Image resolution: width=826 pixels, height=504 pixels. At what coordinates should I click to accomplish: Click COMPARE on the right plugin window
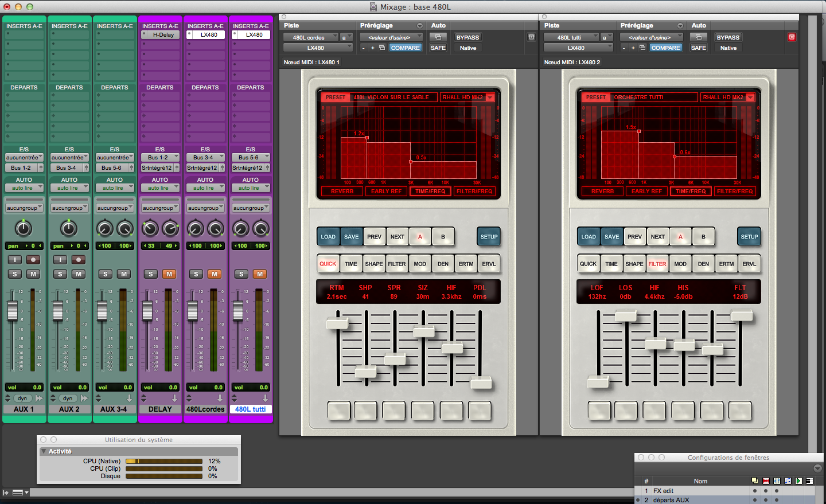point(666,48)
